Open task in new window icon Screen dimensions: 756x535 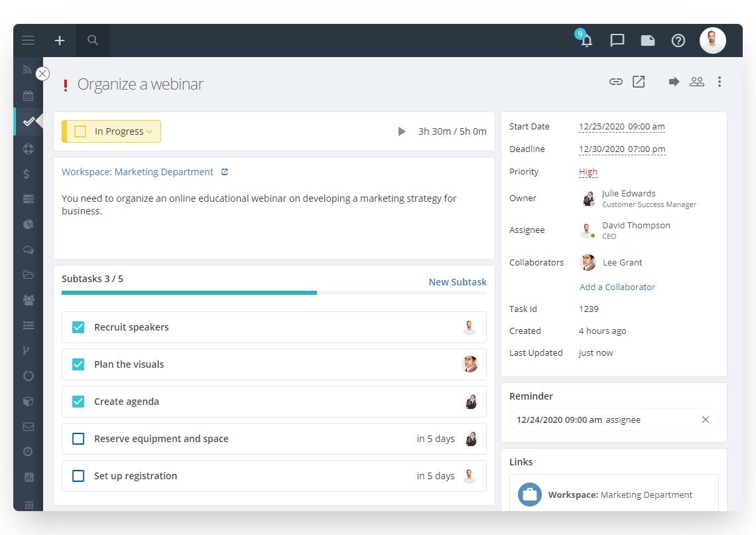639,82
